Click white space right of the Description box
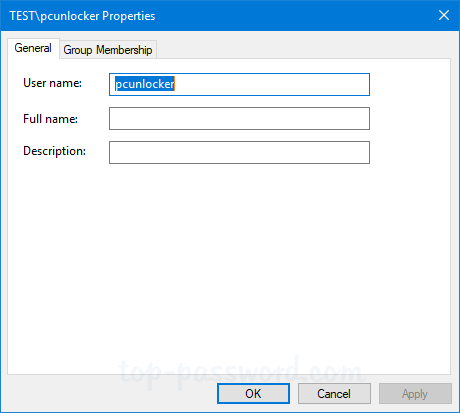 click(410, 152)
